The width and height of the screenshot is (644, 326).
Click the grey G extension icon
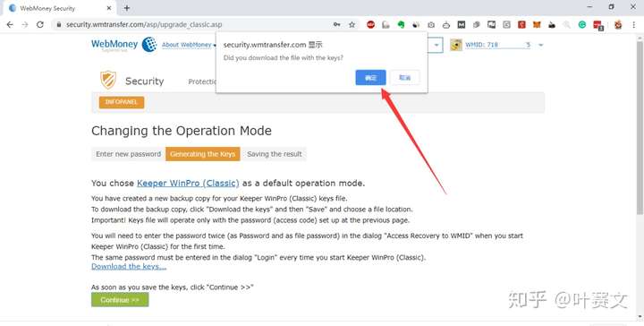pyautogui.click(x=506, y=25)
